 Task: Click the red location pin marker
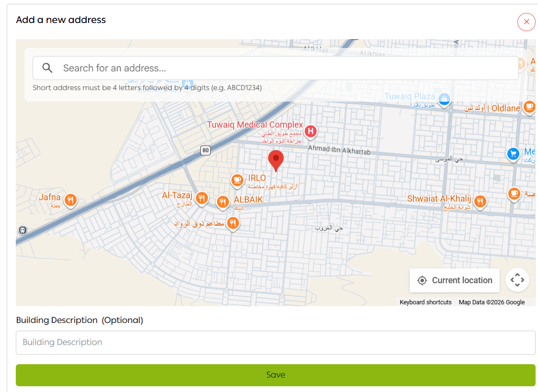click(x=275, y=160)
